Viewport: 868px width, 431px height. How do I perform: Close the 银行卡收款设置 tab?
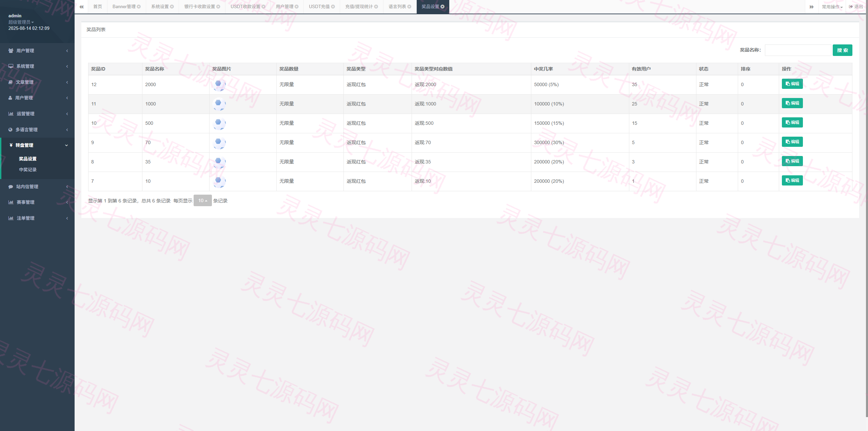coord(218,7)
